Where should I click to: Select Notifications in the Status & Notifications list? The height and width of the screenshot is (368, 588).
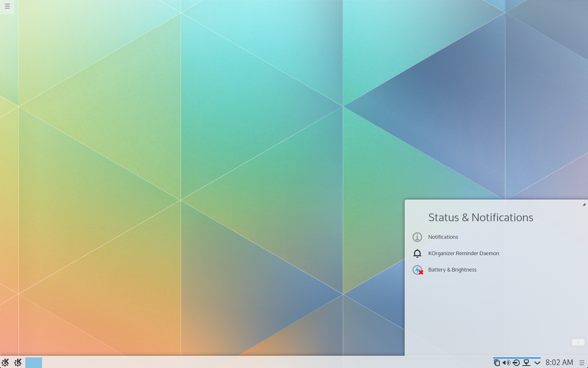click(443, 237)
